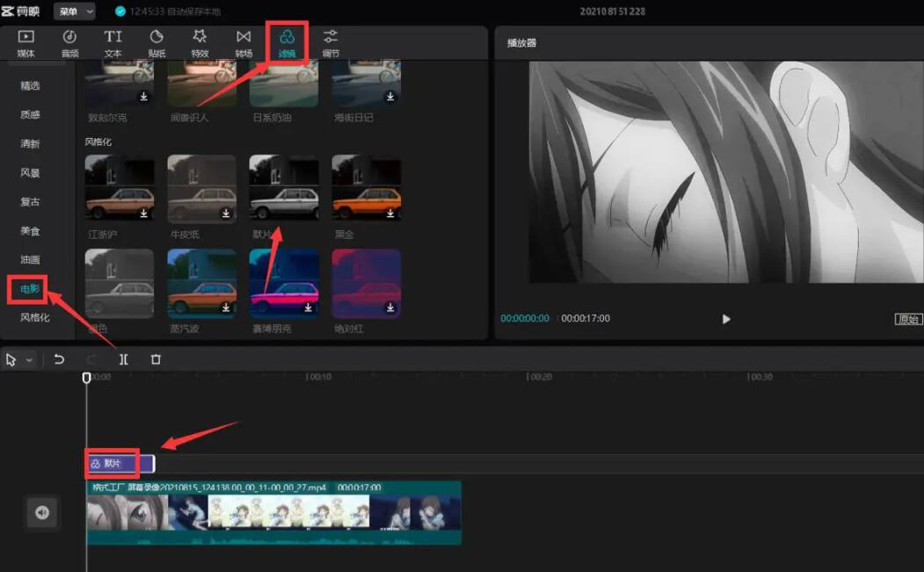The image size is (924, 572).
Task: Click the 剪映 logo
Action: [x=20, y=11]
